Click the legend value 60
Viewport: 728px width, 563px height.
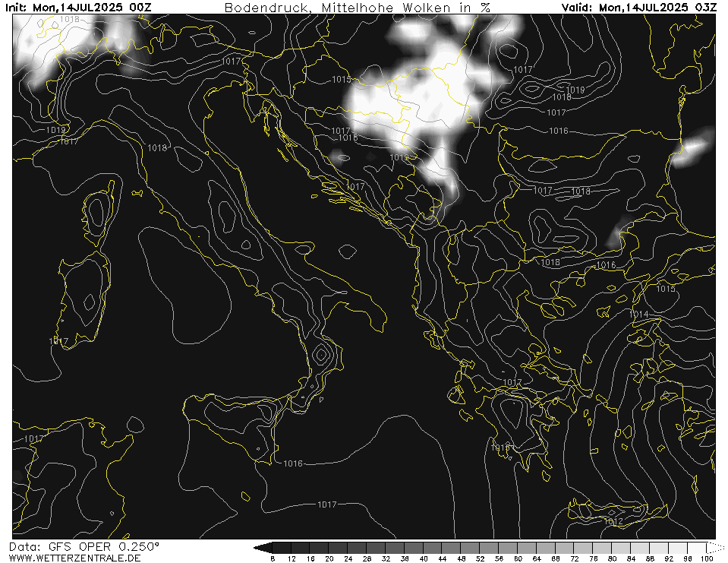pos(518,558)
